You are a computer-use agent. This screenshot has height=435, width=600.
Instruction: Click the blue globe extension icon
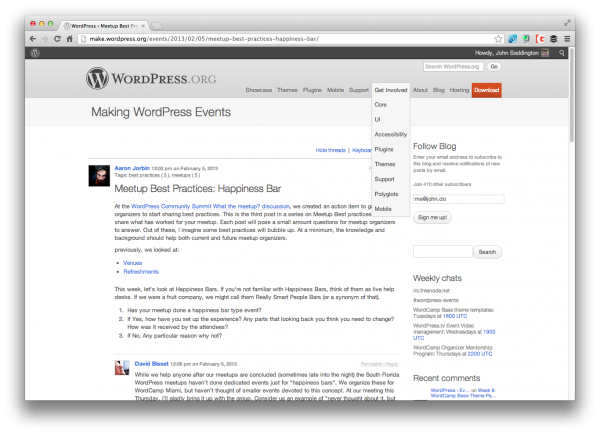click(512, 39)
